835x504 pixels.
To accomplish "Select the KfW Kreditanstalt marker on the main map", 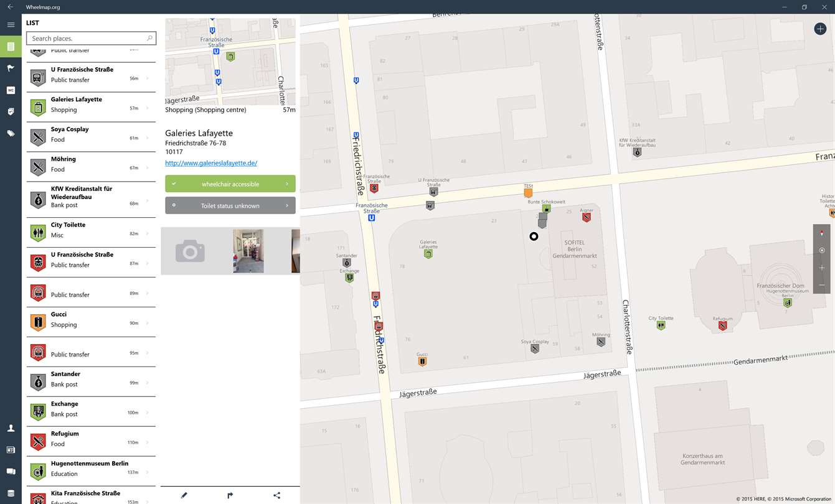I will click(637, 151).
